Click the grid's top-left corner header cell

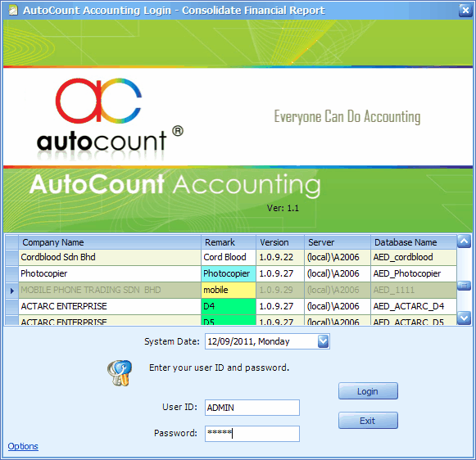[11, 242]
